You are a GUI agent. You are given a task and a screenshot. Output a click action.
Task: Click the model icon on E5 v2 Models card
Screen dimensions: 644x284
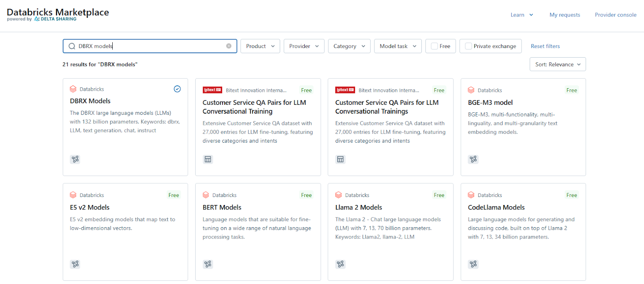pos(75,264)
